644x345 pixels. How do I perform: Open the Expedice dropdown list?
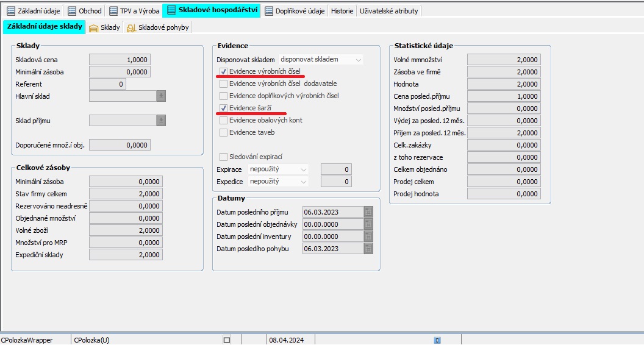pyautogui.click(x=304, y=182)
